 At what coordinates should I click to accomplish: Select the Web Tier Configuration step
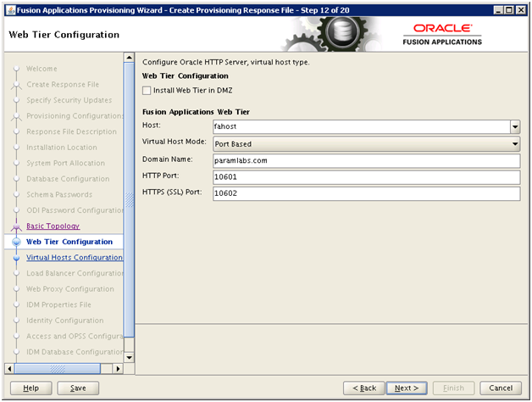pyautogui.click(x=69, y=242)
